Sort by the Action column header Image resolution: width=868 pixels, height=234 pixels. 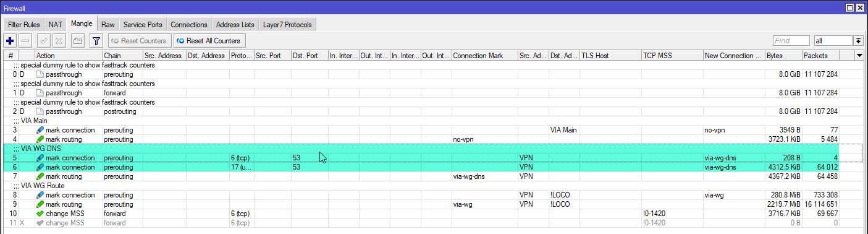click(x=69, y=56)
